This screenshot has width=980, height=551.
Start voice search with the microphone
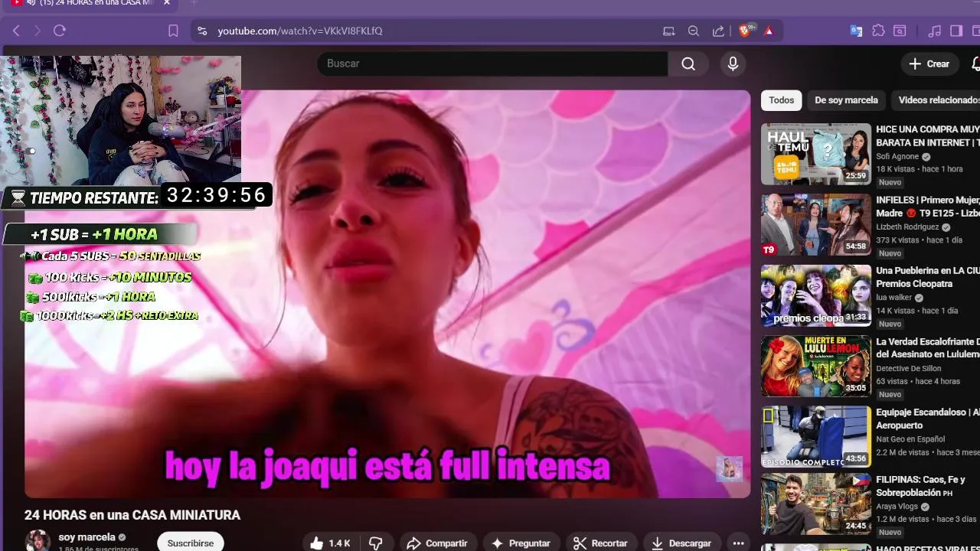(733, 64)
